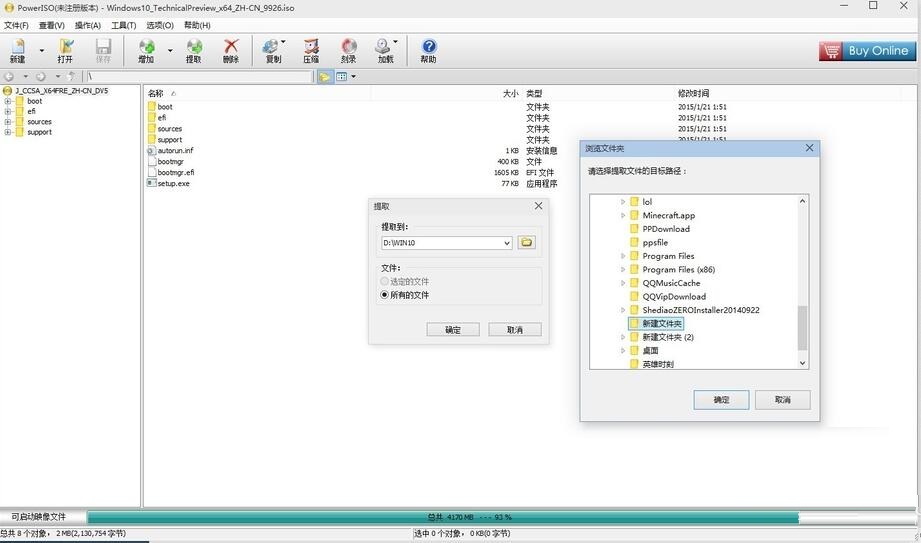Select the 选定的文件 radio button
Image resolution: width=921 pixels, height=543 pixels.
[x=385, y=281]
